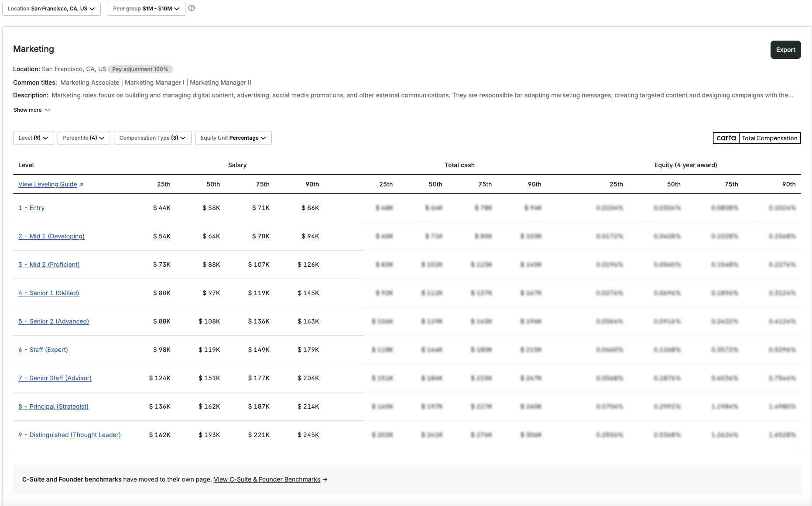Open 2 - Mid 1 (Developing) level

[x=51, y=236]
